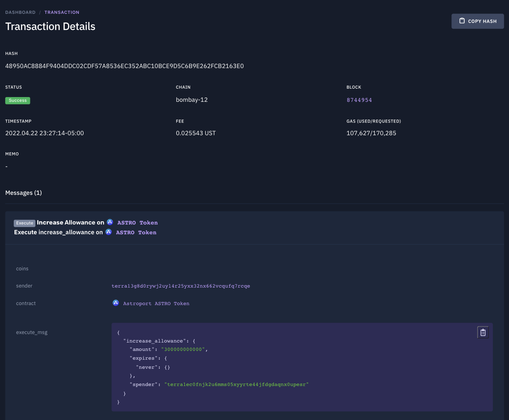Image resolution: width=509 pixels, height=420 pixels.
Task: Click the GAS (USED/REQUESTED) label
Action: 374,121
